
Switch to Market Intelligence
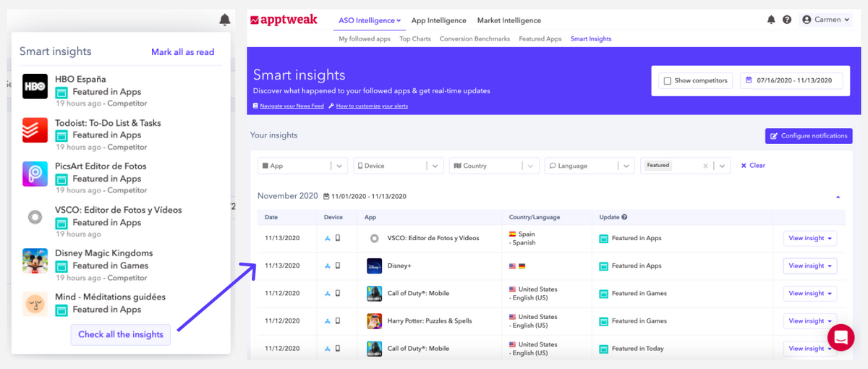coord(509,20)
